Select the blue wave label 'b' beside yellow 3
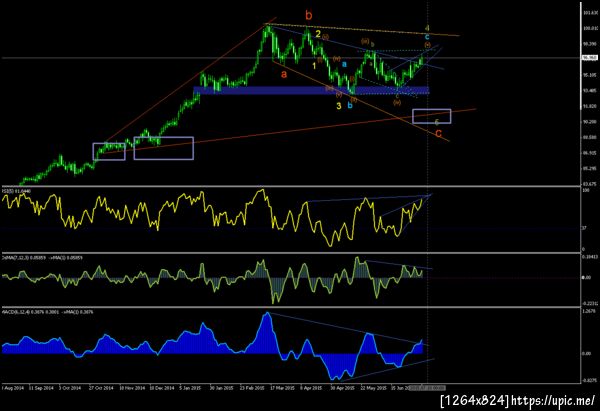The height and width of the screenshot is (411, 600). click(350, 105)
